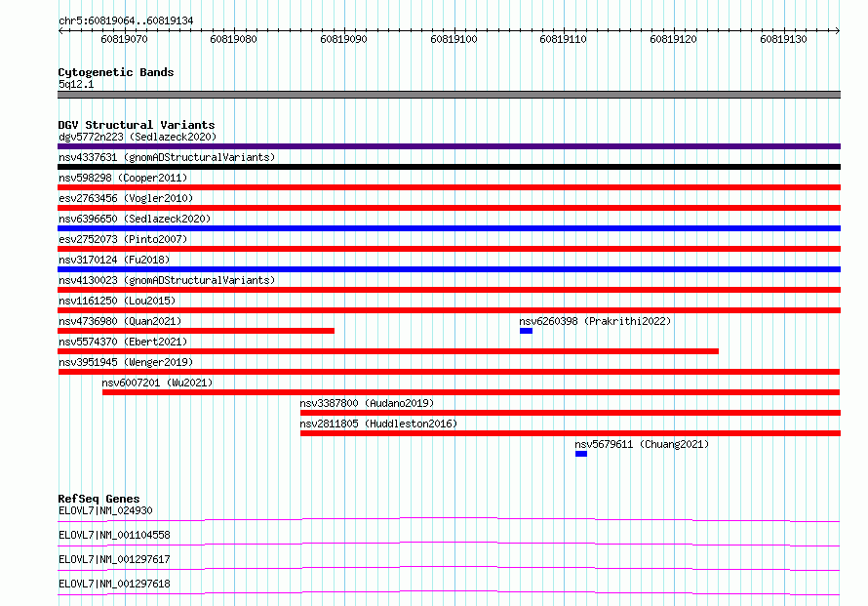Open nsv2811805 (Huddleston2016) variant label
The width and height of the screenshot is (868, 606).
378,424
